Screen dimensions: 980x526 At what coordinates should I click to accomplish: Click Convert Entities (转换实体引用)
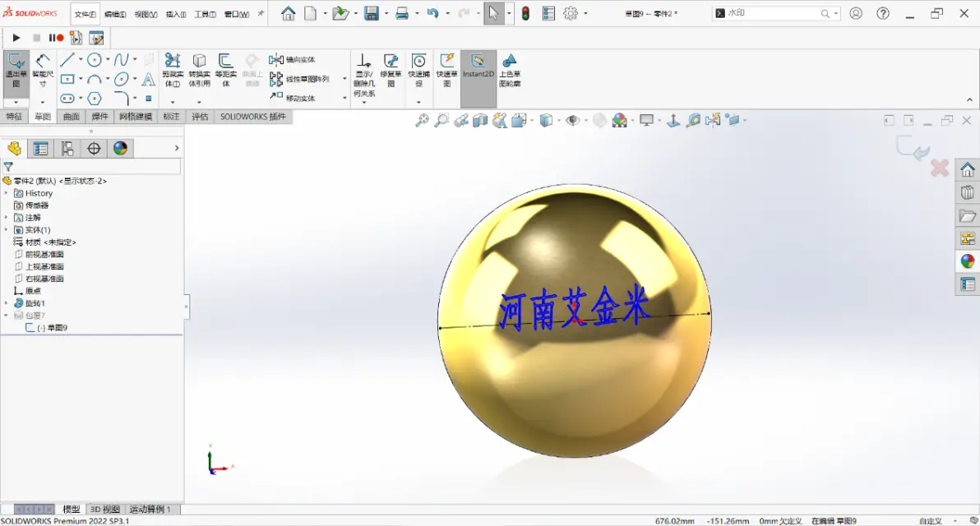coord(200,70)
